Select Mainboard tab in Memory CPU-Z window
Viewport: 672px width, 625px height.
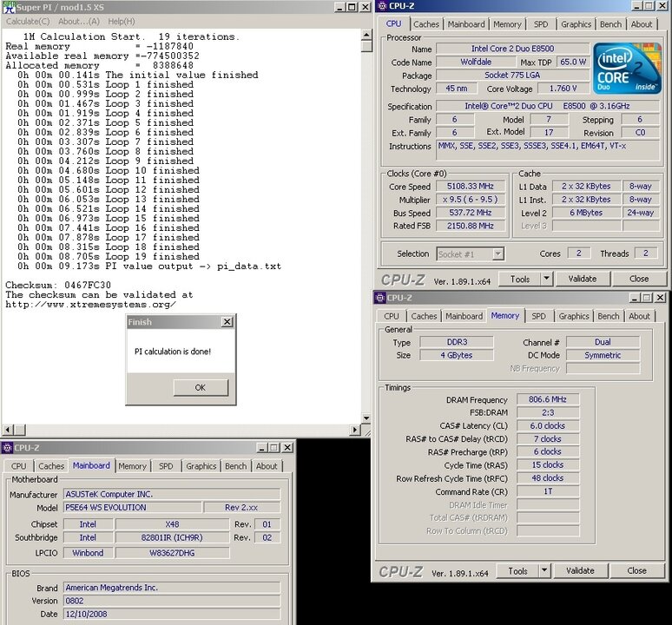(x=464, y=316)
